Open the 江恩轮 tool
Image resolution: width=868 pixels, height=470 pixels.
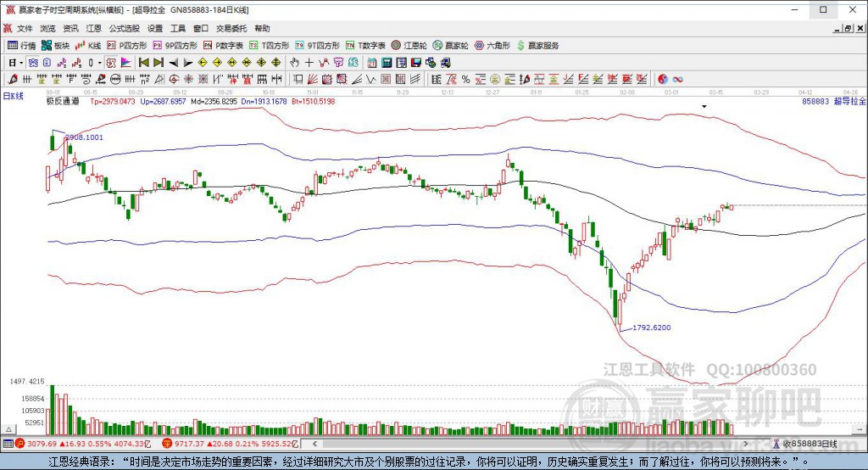409,46
